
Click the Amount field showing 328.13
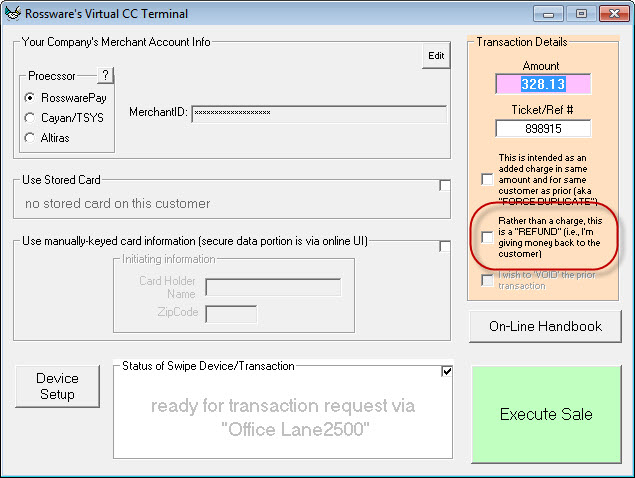(541, 85)
